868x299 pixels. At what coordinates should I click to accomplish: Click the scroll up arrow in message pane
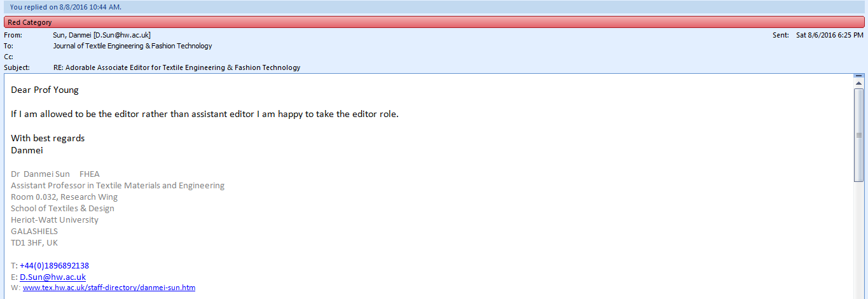point(858,83)
